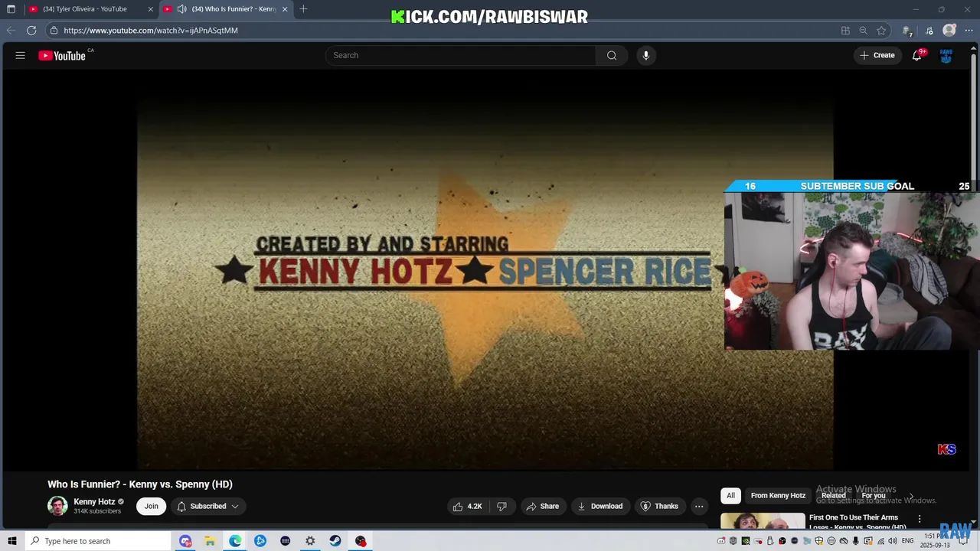Open the volume icon in system tray
Viewport: 980px width, 551px height.
click(892, 541)
